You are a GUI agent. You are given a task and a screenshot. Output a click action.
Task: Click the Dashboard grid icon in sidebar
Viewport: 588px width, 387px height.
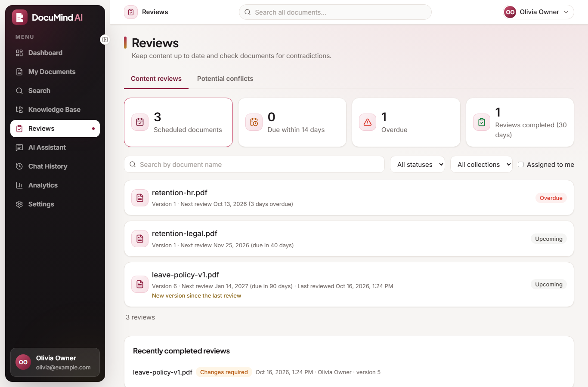[19, 53]
